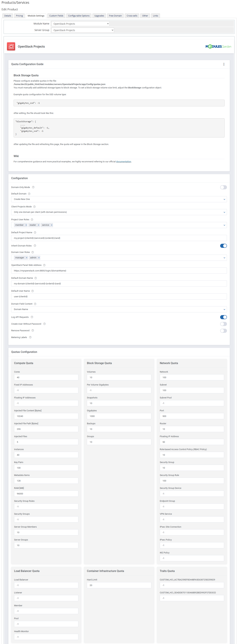Open the Module Name dropdown
Viewport: 238px width, 644px height.
[80, 24]
